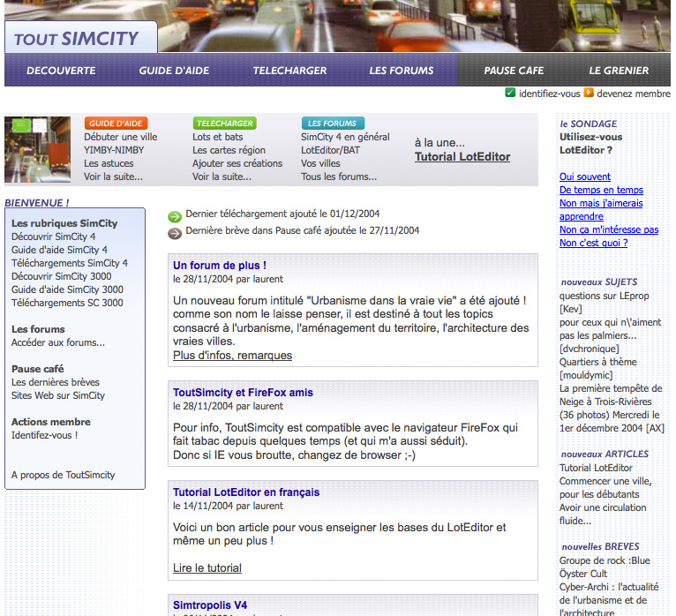Click Plus d'infos, remarques link

click(232, 356)
